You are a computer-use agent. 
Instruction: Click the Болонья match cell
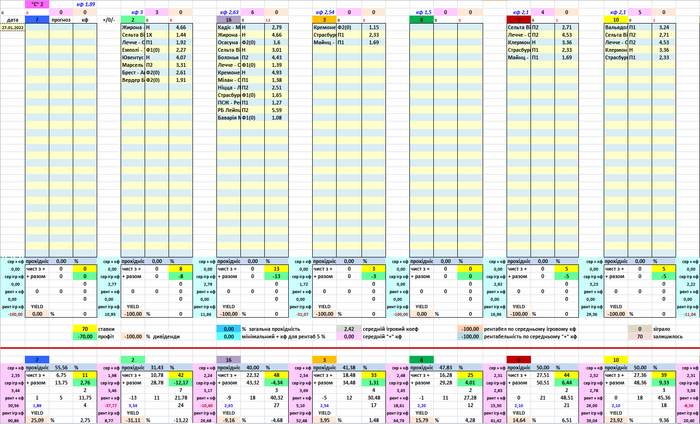[229, 58]
